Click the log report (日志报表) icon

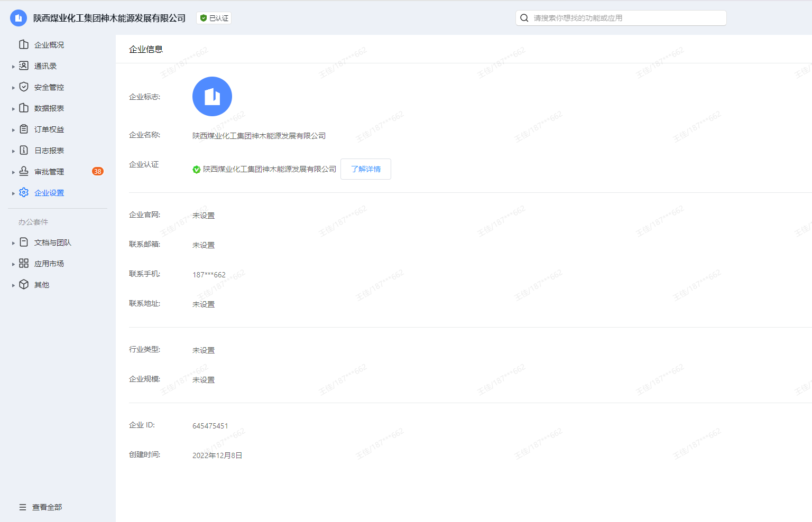tap(24, 150)
